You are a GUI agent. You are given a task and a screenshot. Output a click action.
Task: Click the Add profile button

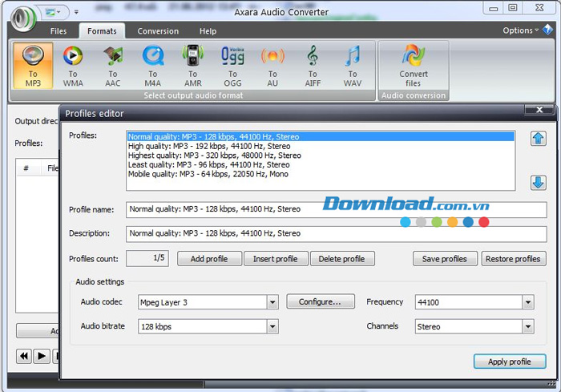tap(209, 259)
